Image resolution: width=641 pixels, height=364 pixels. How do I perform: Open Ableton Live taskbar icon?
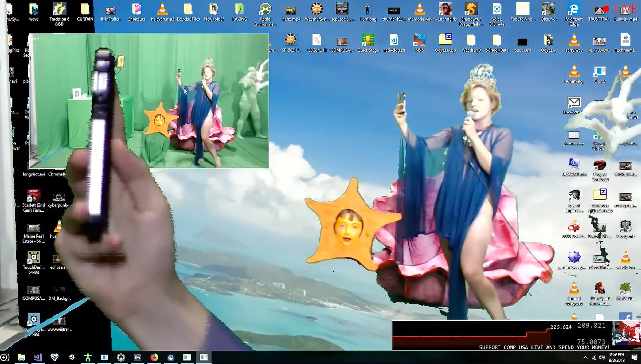(x=138, y=357)
